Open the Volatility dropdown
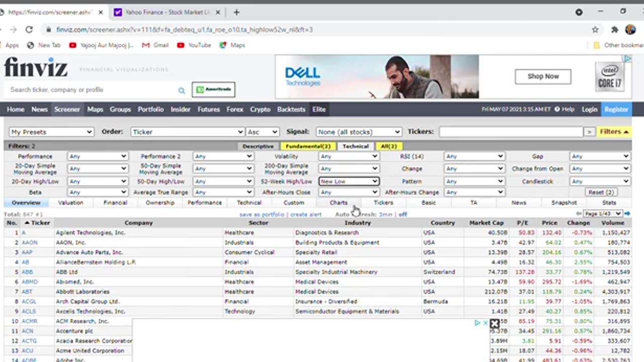The image size is (644, 362). coord(349,156)
